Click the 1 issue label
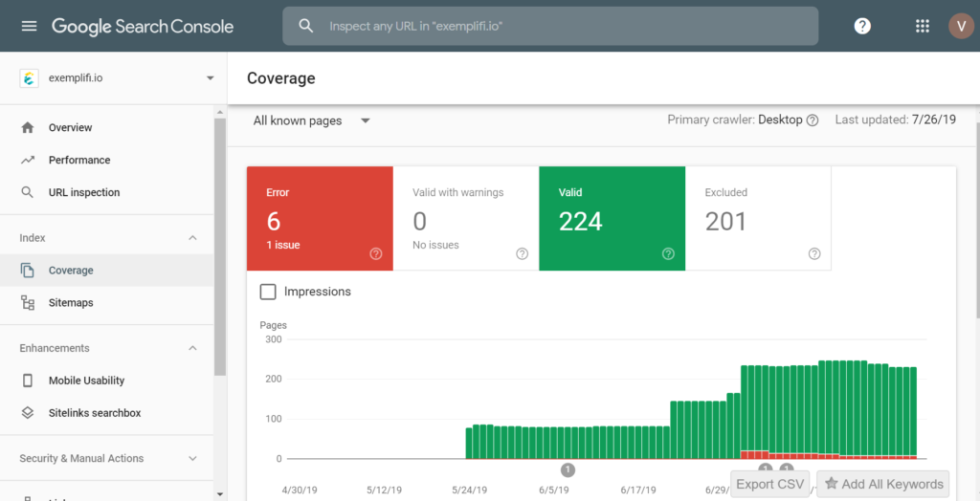Screen dimensions: 980x501 (283, 245)
